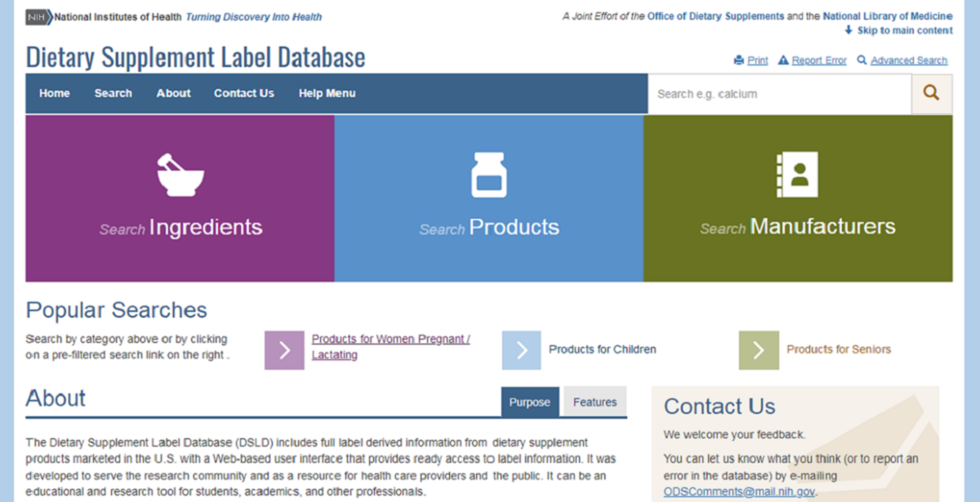Click the magnifying glass search button
980x502 pixels.
[932, 94]
